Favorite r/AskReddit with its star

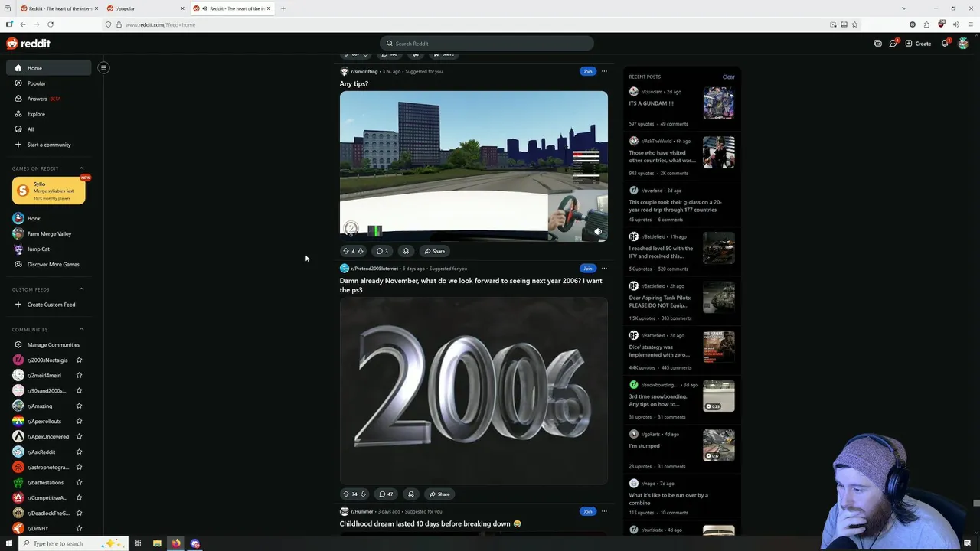point(79,452)
